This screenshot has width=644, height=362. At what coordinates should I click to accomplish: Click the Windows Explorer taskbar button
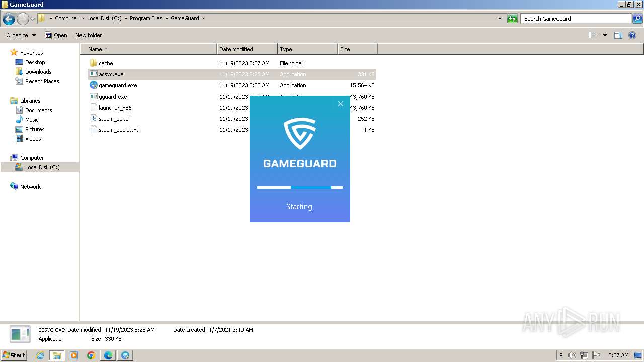(x=57, y=355)
